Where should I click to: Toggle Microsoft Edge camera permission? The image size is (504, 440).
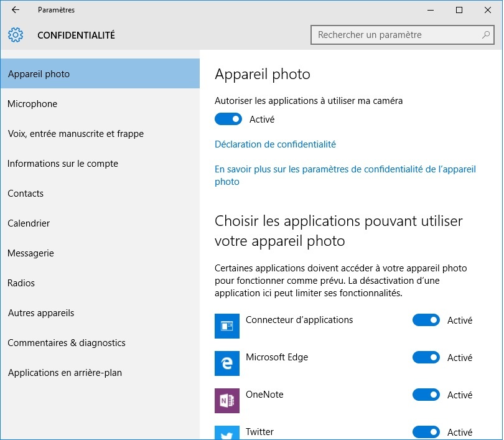426,357
